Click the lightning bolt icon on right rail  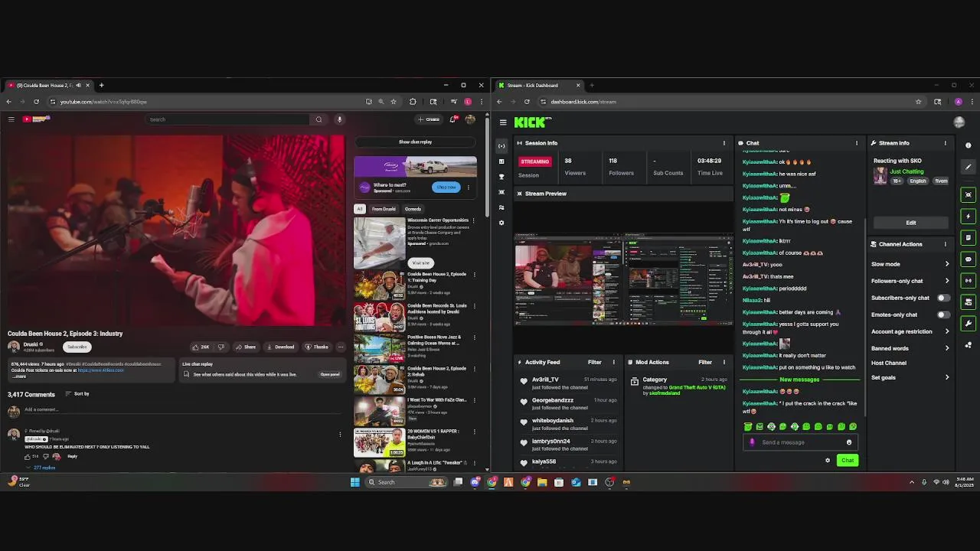tap(969, 217)
